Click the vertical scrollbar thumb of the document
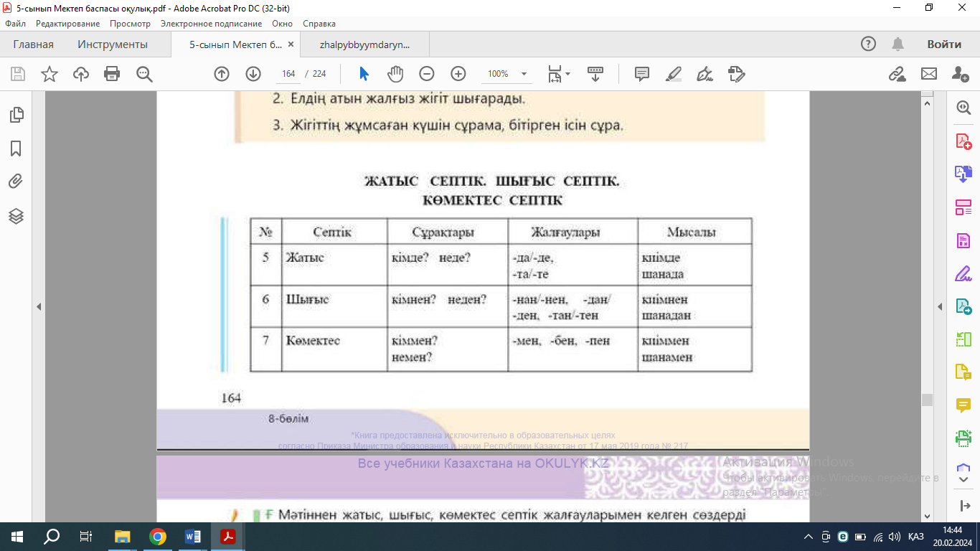980x551 pixels. pyautogui.click(x=928, y=400)
